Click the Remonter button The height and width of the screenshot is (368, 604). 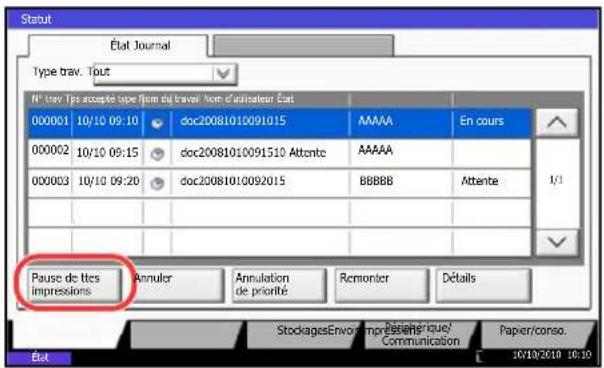(x=382, y=286)
